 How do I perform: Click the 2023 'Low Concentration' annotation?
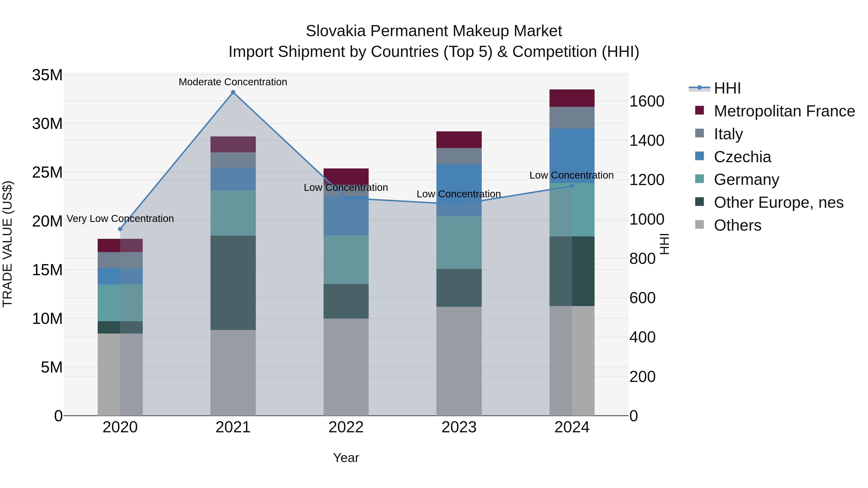459,194
